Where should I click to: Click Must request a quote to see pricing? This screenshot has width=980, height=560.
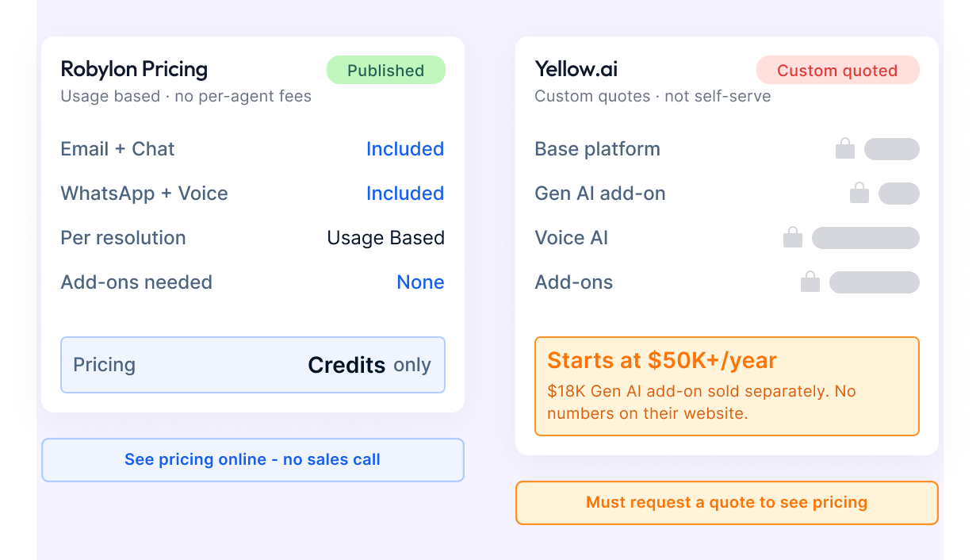(727, 503)
